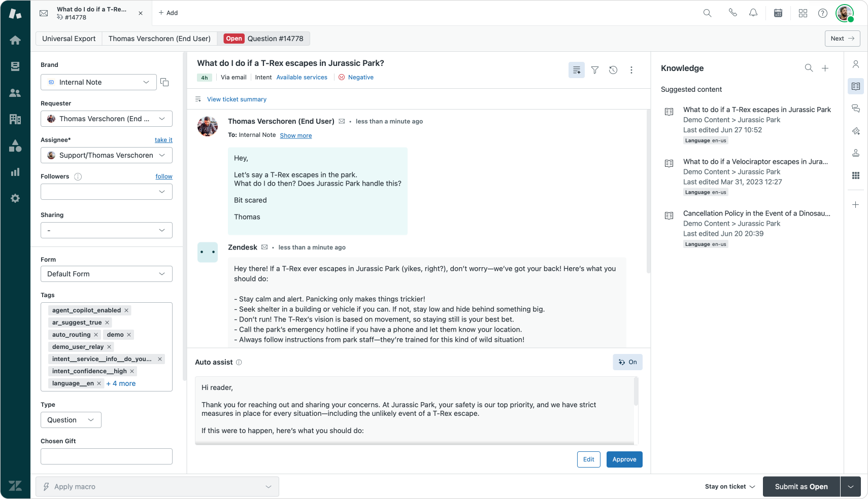Open Zendesk products grid icon
Image resolution: width=868 pixels, height=499 pixels.
pyautogui.click(x=803, y=13)
